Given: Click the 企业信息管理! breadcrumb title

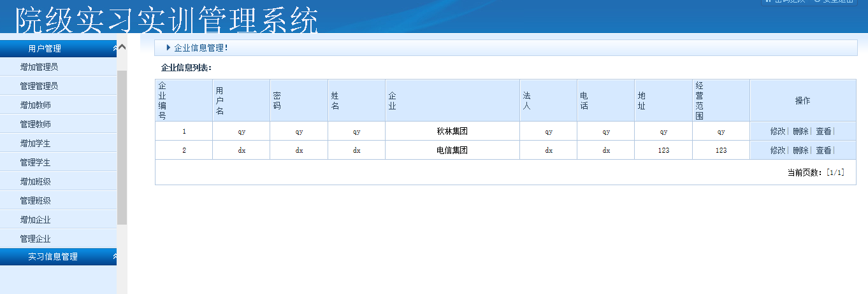Looking at the screenshot, I should tap(201, 48).
